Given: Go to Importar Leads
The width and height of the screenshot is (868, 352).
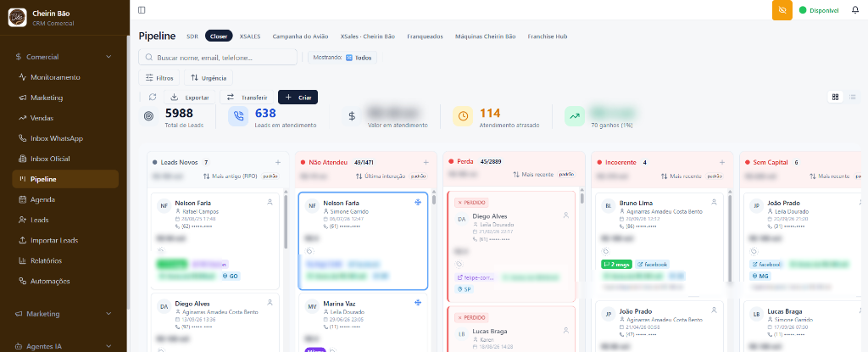Looking at the screenshot, I should [64, 241].
